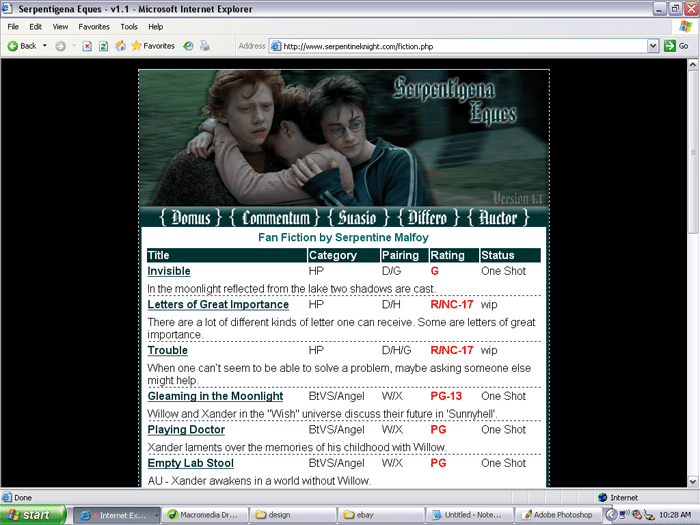This screenshot has width=700, height=525.
Task: Open the Back history dropdown arrow
Action: pos(45,46)
